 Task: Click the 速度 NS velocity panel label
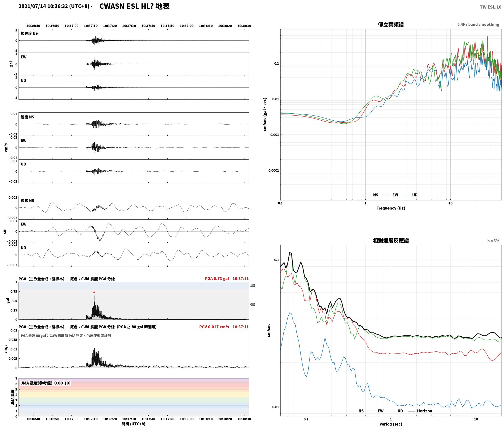[27, 117]
